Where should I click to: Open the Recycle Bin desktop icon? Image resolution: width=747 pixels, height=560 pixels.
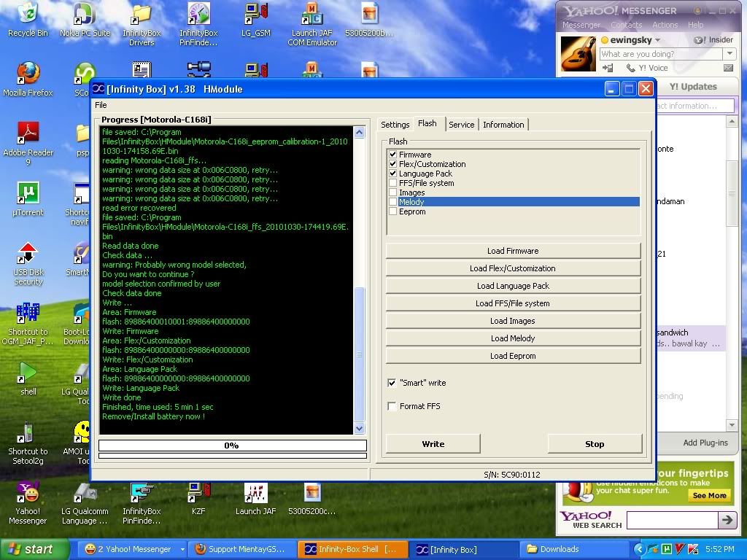[27, 15]
